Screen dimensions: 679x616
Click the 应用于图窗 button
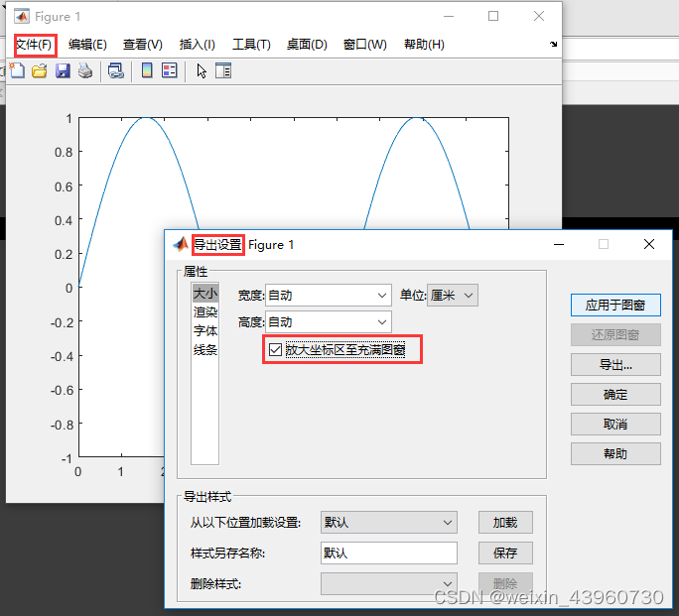point(615,305)
